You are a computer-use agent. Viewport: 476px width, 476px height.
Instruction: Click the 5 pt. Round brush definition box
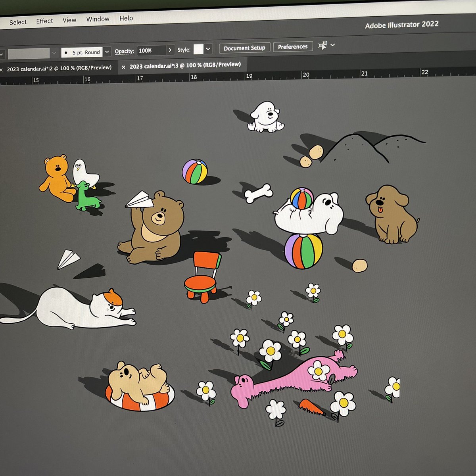[82, 52]
